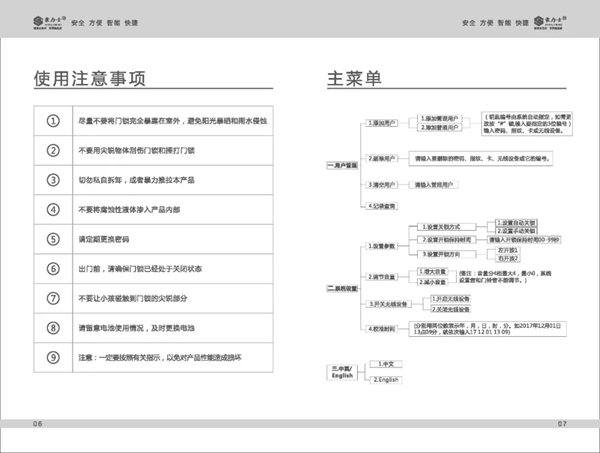Click the heading 主菜单
This screenshot has height=453, width=600.
click(x=354, y=78)
